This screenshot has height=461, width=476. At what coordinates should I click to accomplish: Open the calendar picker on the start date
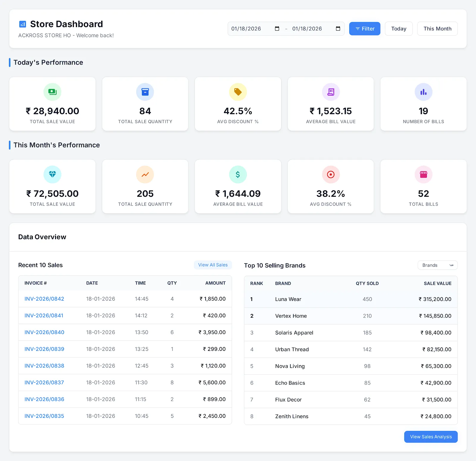point(277,29)
